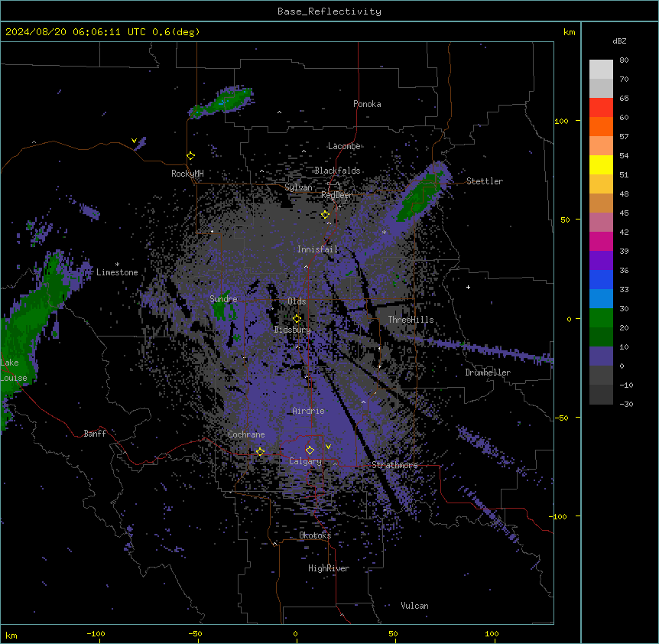The width and height of the screenshot is (659, 644).
Task: Click the -50 tick label on the bottom axis
Action: [x=195, y=633]
